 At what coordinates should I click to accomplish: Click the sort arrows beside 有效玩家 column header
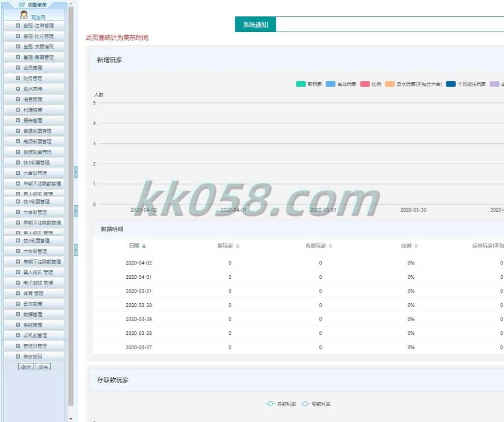pyautogui.click(x=331, y=246)
